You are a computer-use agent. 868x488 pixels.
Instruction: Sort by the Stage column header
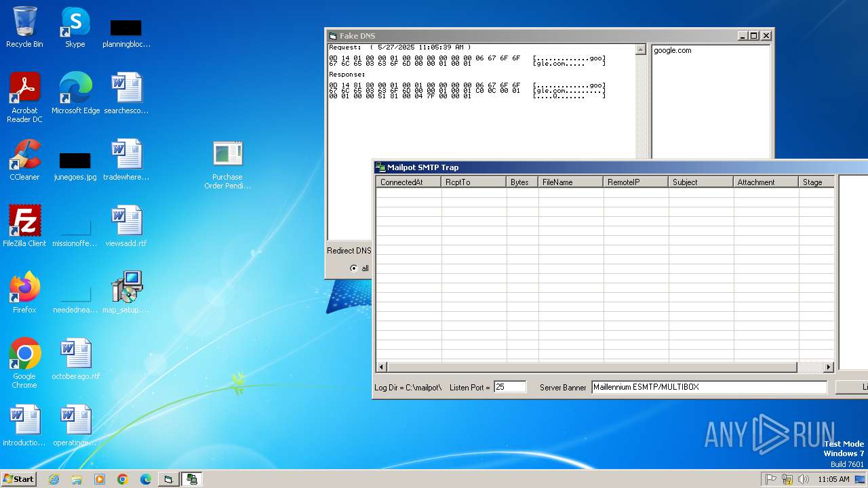(816, 182)
